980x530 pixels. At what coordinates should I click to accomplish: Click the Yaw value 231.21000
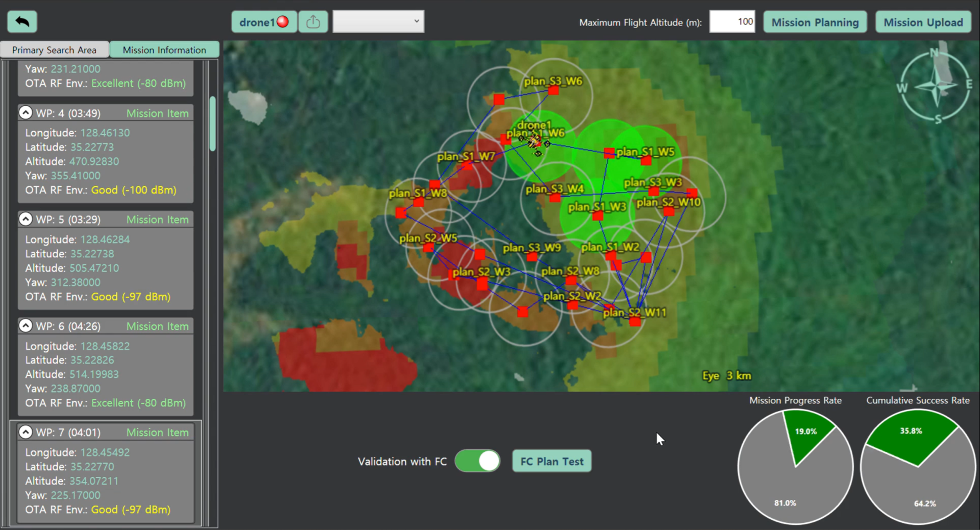(x=76, y=69)
